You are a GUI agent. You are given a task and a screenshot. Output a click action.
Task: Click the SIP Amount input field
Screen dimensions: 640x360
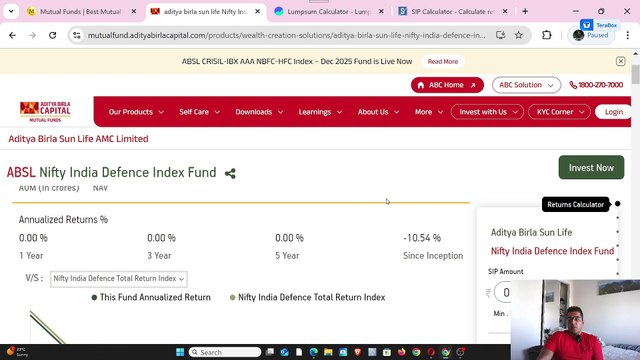pos(503,292)
